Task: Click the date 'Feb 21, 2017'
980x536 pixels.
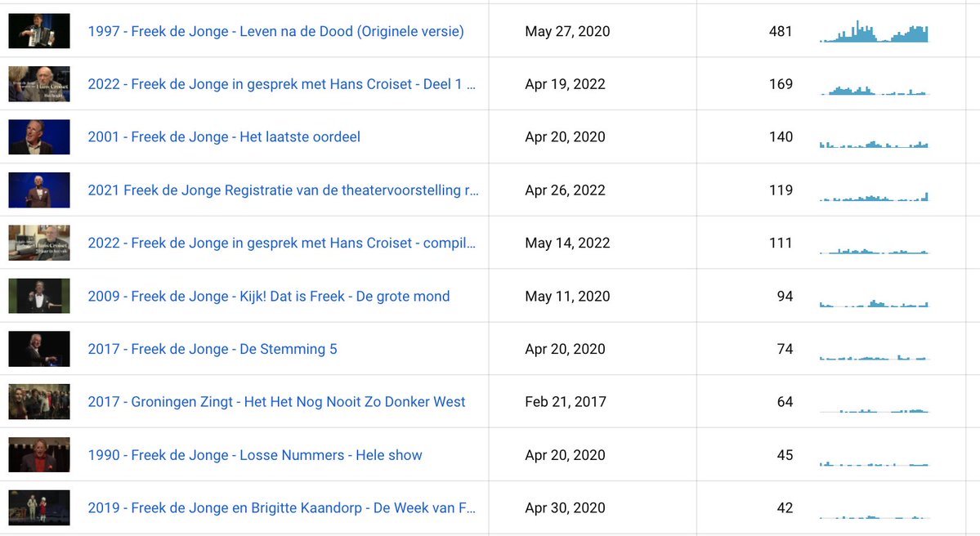Action: [566, 402]
